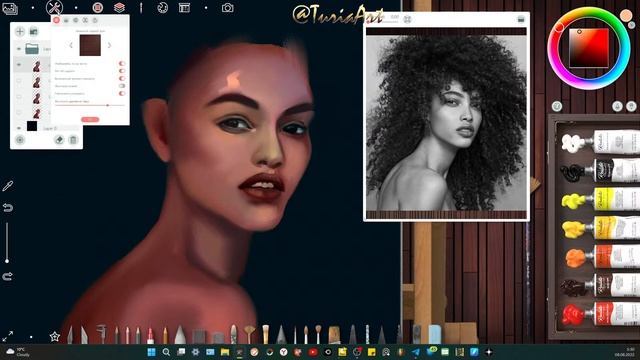Click the dark wood texture preview thumbnail

90,45
